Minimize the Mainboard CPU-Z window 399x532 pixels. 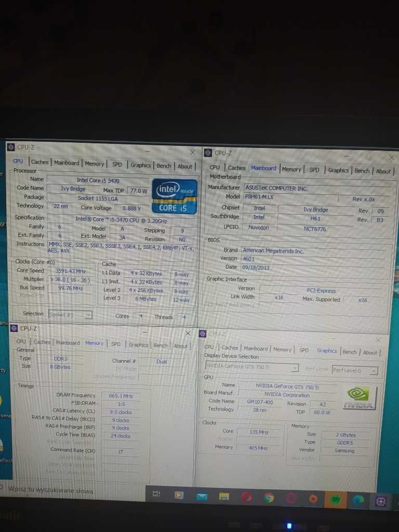click(x=345, y=156)
